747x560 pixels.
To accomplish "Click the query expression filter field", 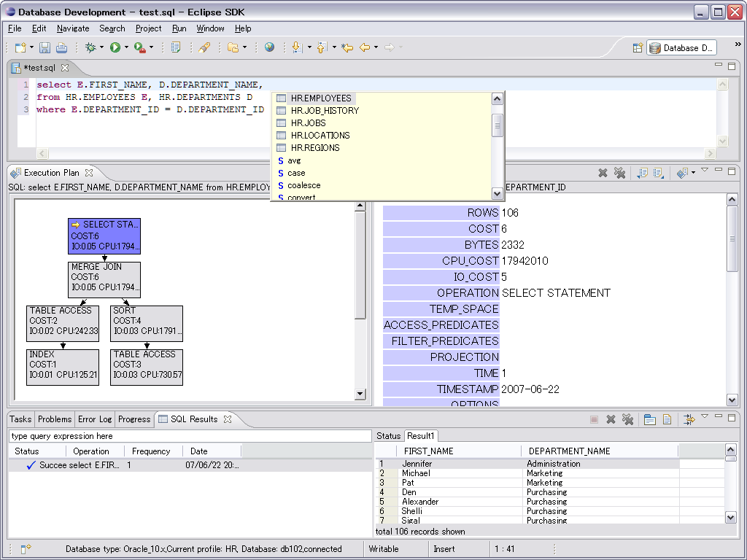I will [190, 436].
